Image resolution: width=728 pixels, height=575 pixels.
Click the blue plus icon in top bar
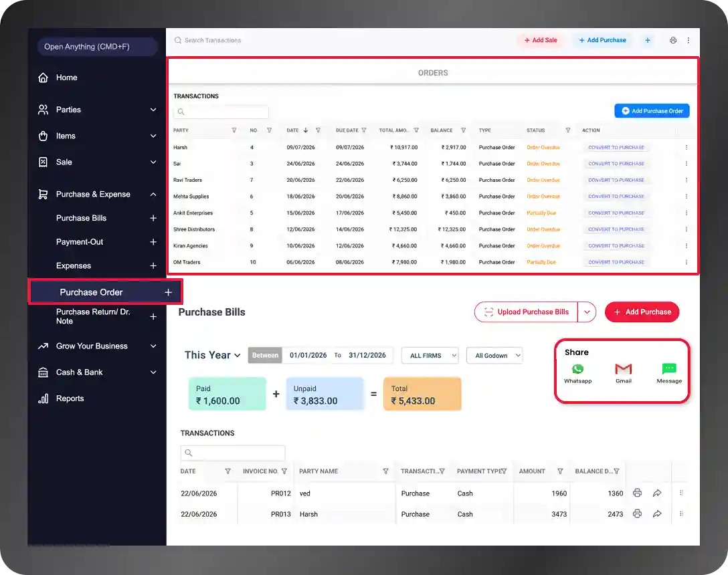(648, 40)
